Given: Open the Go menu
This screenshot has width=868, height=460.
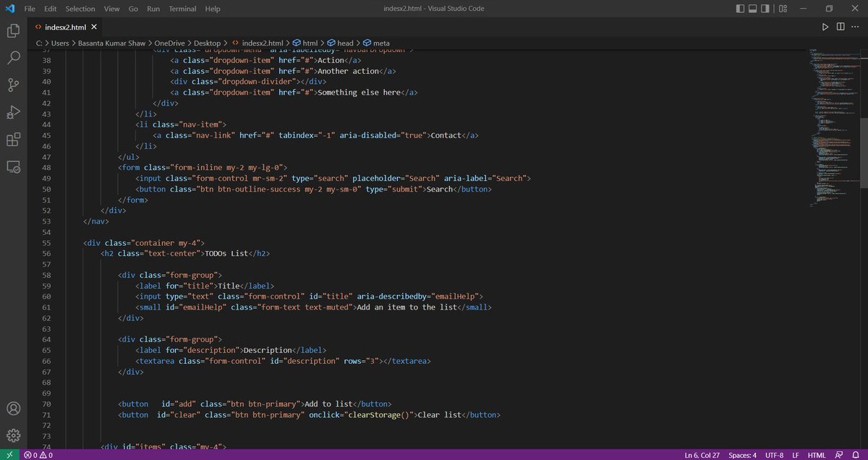Looking at the screenshot, I should pos(133,9).
